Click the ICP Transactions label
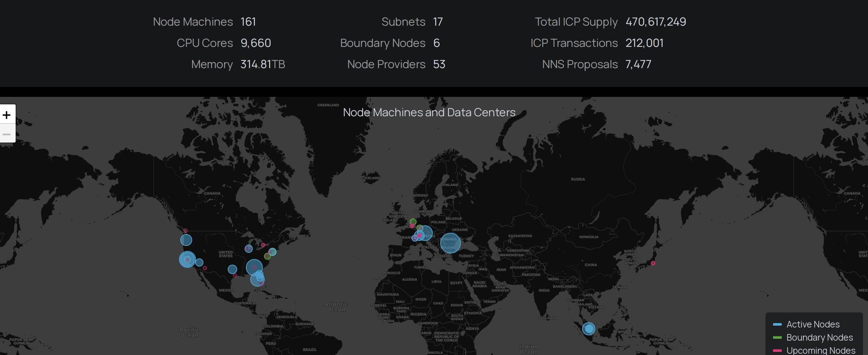 tap(574, 43)
